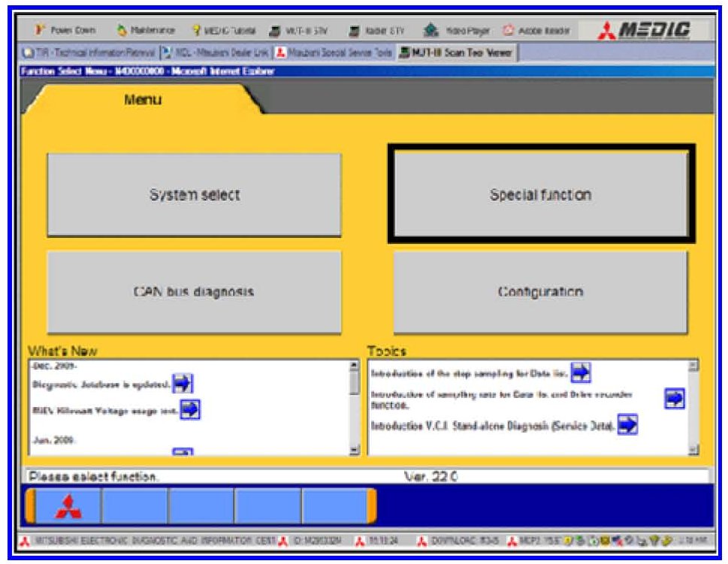Open the Configuration button
The height and width of the screenshot is (564, 728).
click(540, 292)
